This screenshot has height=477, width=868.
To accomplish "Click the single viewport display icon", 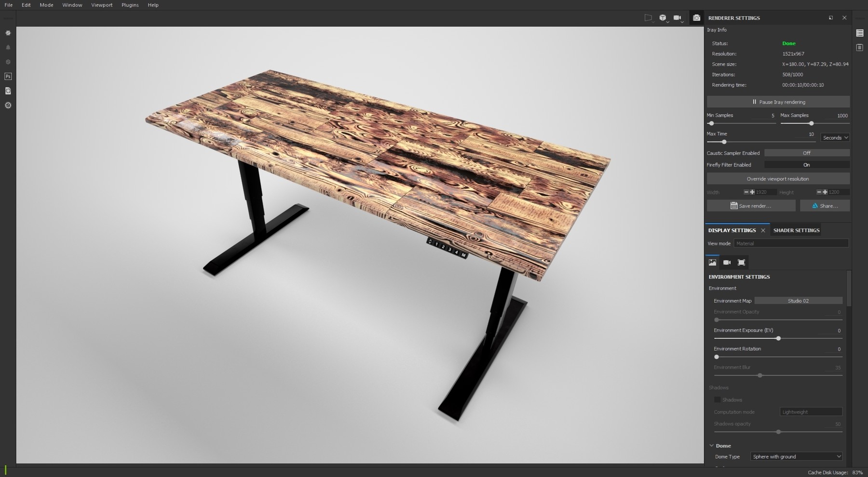I will (x=648, y=17).
